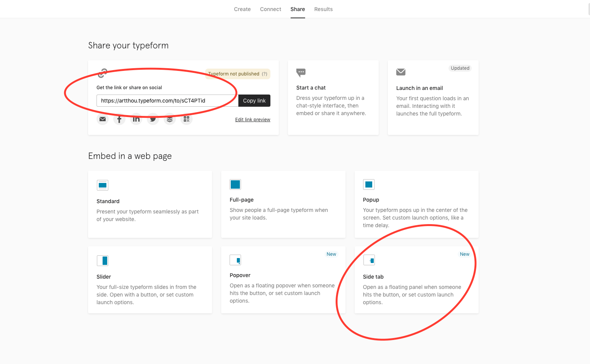
Task: Click 'Get the link or share on social' text
Action: (x=129, y=88)
